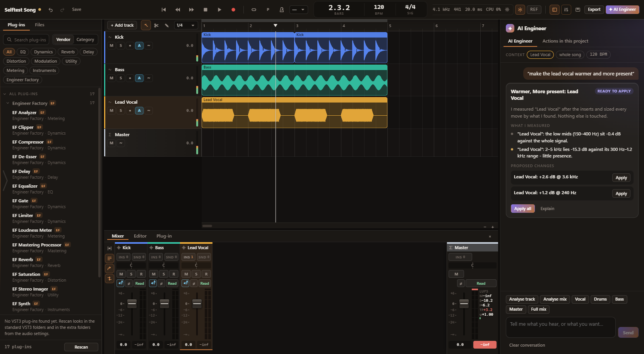Click the Apply all button
Viewport: 644px width, 354px height.
click(522, 209)
